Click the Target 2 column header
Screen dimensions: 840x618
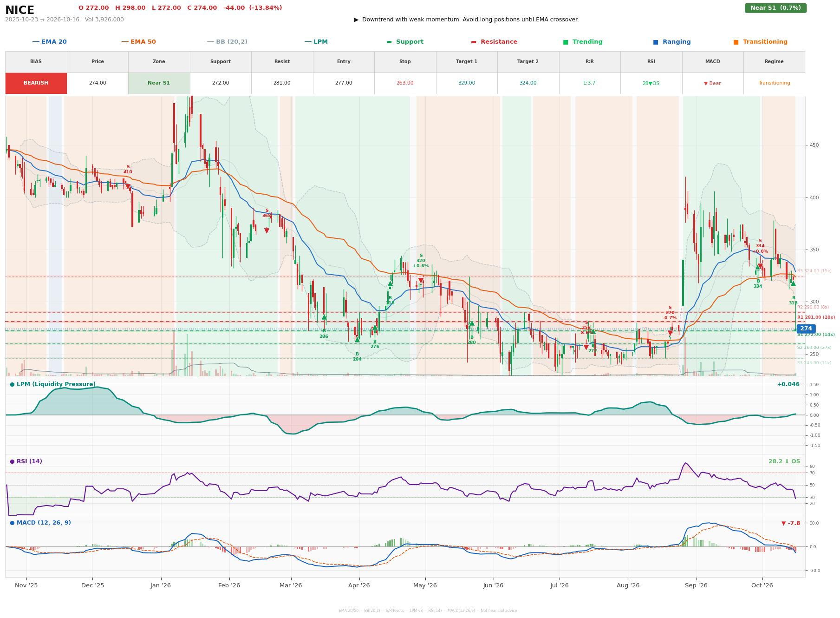click(528, 62)
